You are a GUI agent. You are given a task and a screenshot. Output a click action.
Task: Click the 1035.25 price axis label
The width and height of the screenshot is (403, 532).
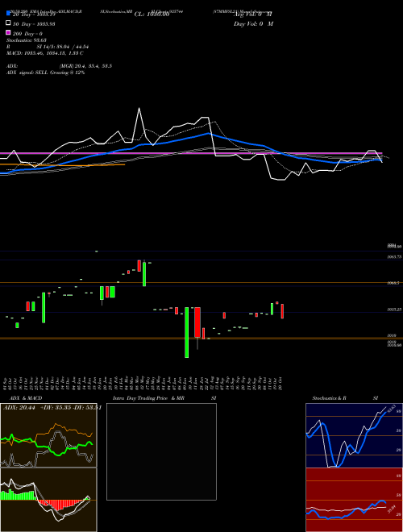[394, 310]
